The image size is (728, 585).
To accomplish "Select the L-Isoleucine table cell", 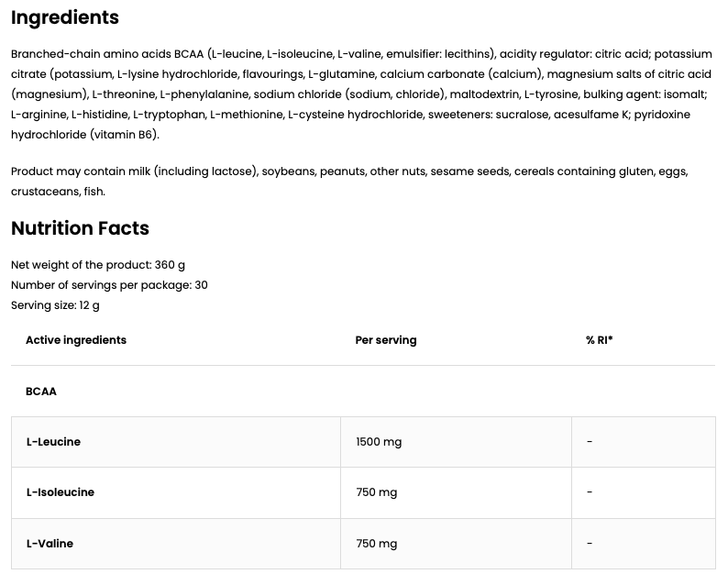I will click(x=61, y=492).
